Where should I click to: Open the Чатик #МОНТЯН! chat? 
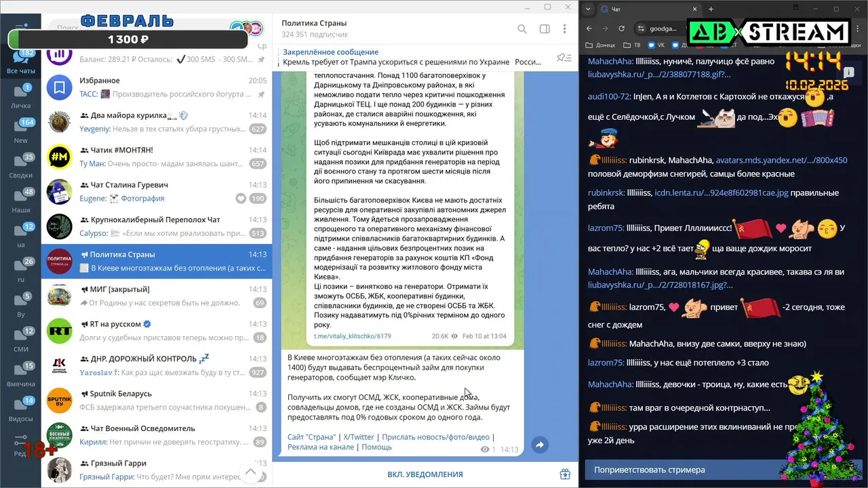pyautogui.click(x=157, y=157)
